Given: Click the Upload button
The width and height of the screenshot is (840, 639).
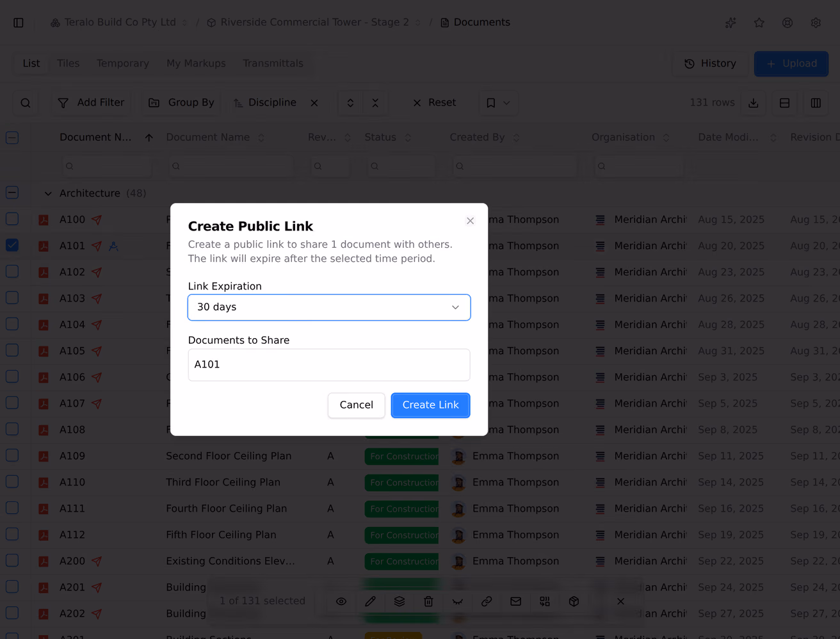Looking at the screenshot, I should [x=791, y=64].
